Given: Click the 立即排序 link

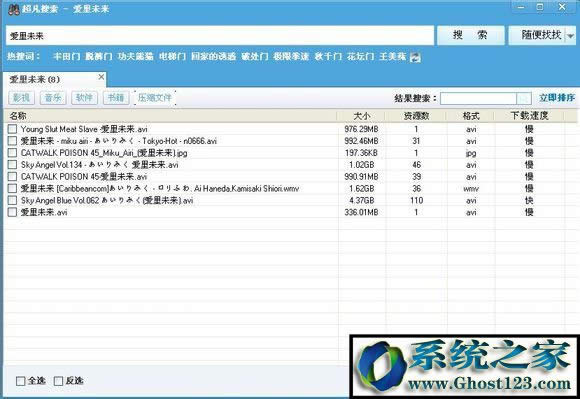Looking at the screenshot, I should tap(557, 98).
